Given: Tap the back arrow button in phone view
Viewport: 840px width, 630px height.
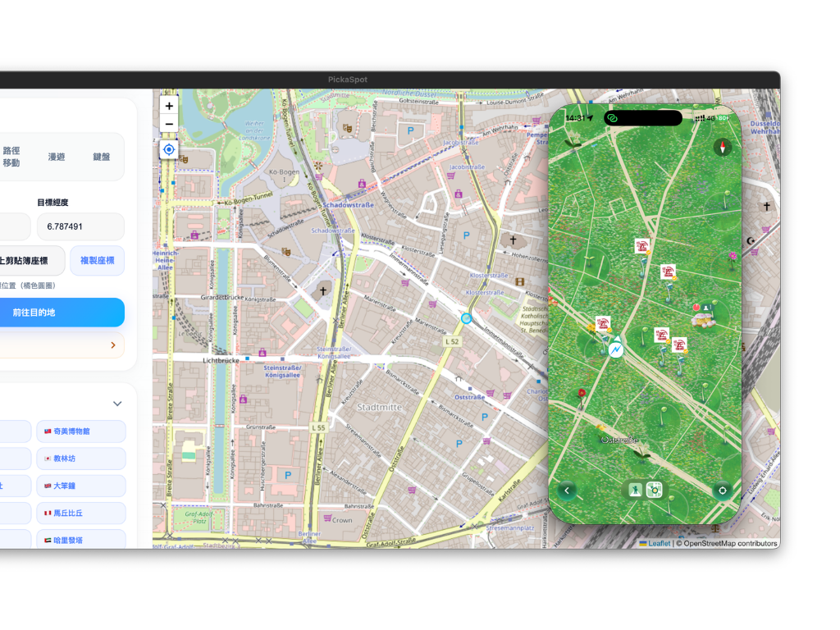Looking at the screenshot, I should [567, 491].
